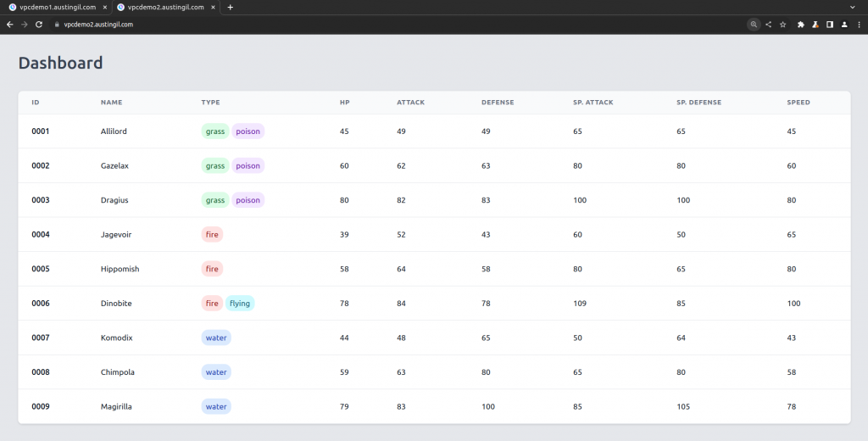Click the water badge in Chimpola row
This screenshot has width=868, height=441.
coord(216,371)
